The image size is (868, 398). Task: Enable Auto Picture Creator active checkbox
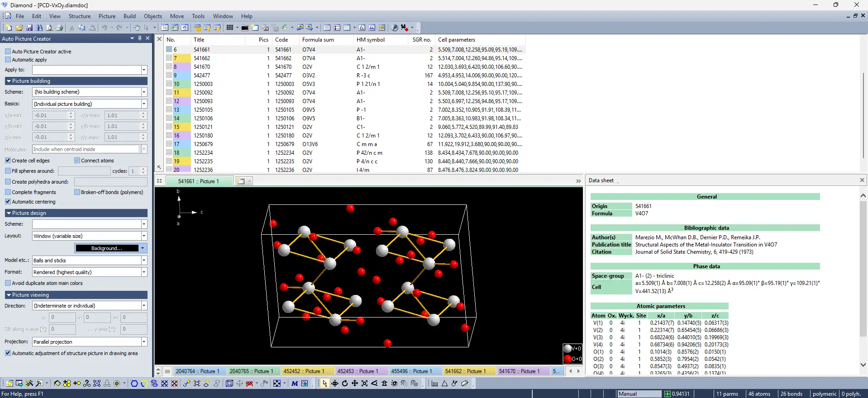[8, 52]
